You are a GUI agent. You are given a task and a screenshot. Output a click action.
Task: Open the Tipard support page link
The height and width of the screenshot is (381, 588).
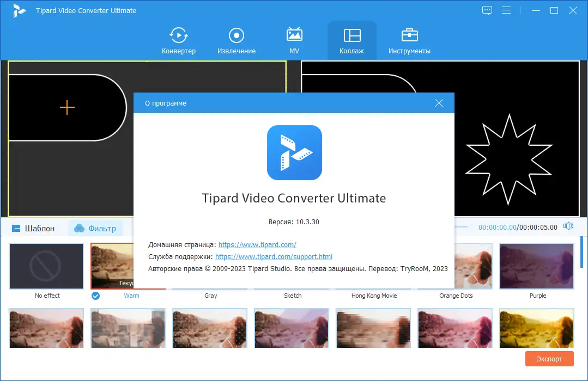tap(274, 256)
